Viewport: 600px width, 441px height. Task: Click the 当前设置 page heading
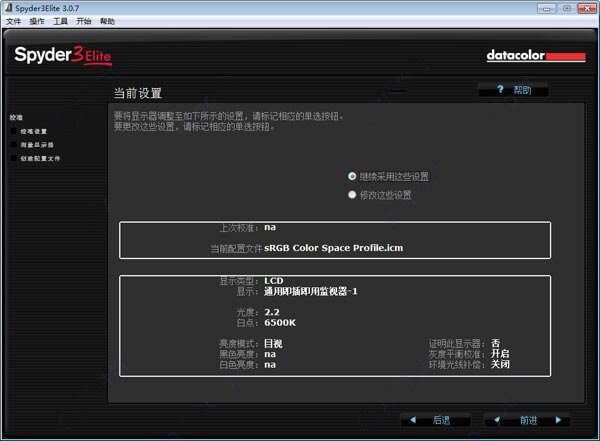click(x=138, y=93)
